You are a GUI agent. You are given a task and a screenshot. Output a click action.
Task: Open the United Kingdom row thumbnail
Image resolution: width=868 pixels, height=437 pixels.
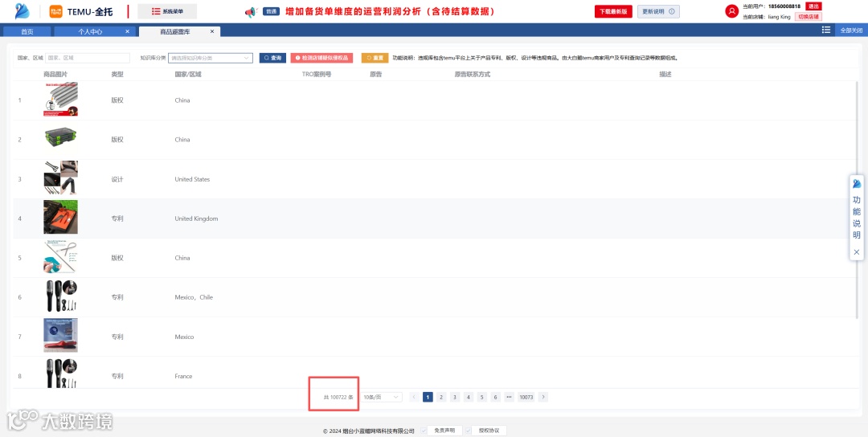pos(61,218)
